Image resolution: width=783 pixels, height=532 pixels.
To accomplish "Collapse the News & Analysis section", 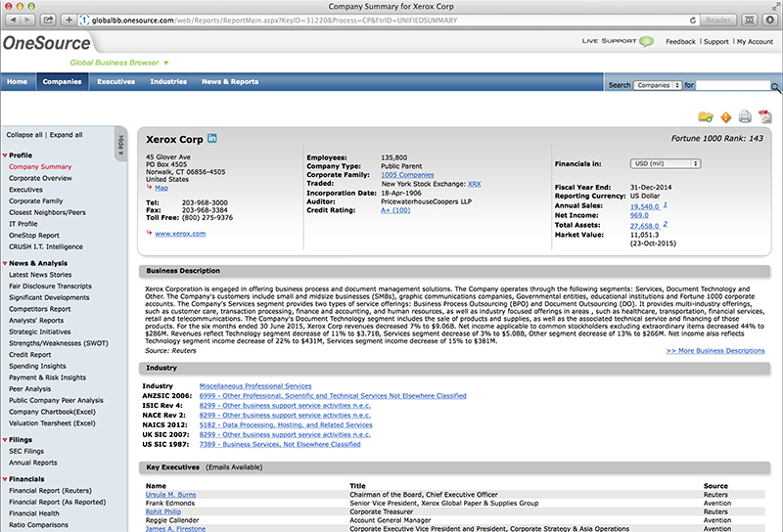I will [5, 263].
